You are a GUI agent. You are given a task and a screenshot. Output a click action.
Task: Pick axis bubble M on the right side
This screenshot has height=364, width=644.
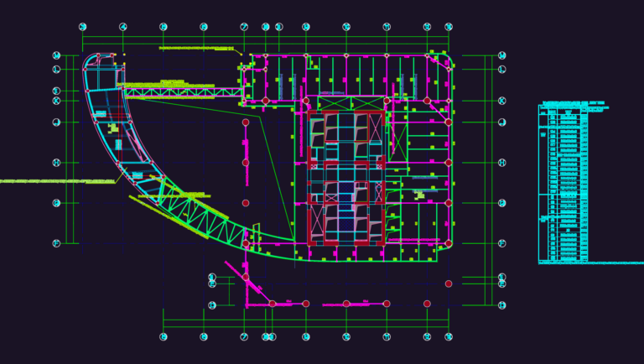click(502, 55)
